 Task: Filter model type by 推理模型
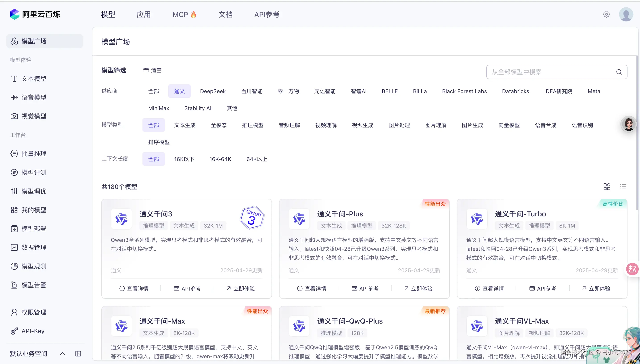click(x=253, y=125)
